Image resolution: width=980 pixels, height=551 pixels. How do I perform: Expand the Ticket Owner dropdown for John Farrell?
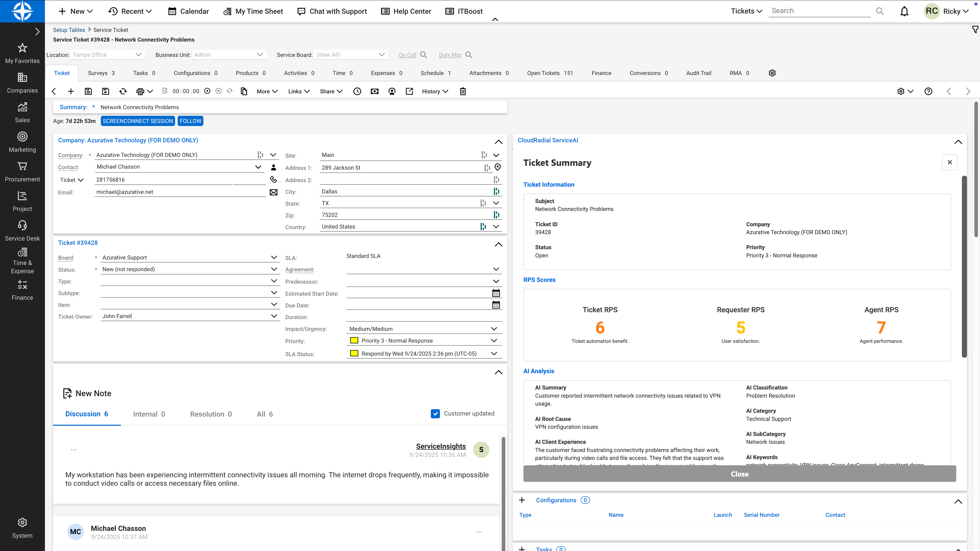[x=274, y=316]
